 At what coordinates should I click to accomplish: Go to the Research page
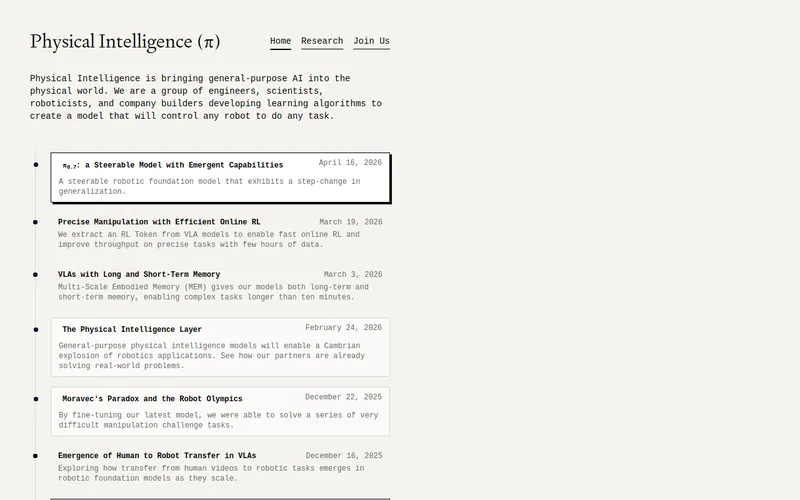[x=322, y=41]
